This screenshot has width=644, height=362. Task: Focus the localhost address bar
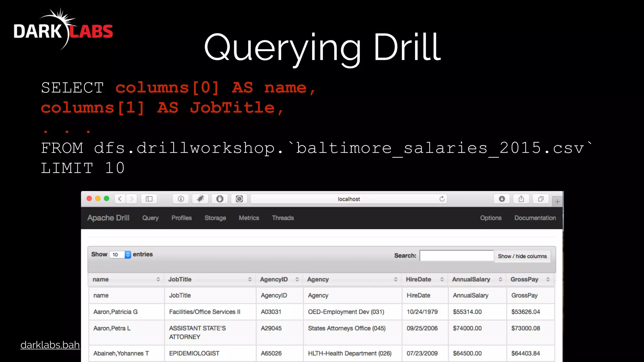tap(349, 199)
